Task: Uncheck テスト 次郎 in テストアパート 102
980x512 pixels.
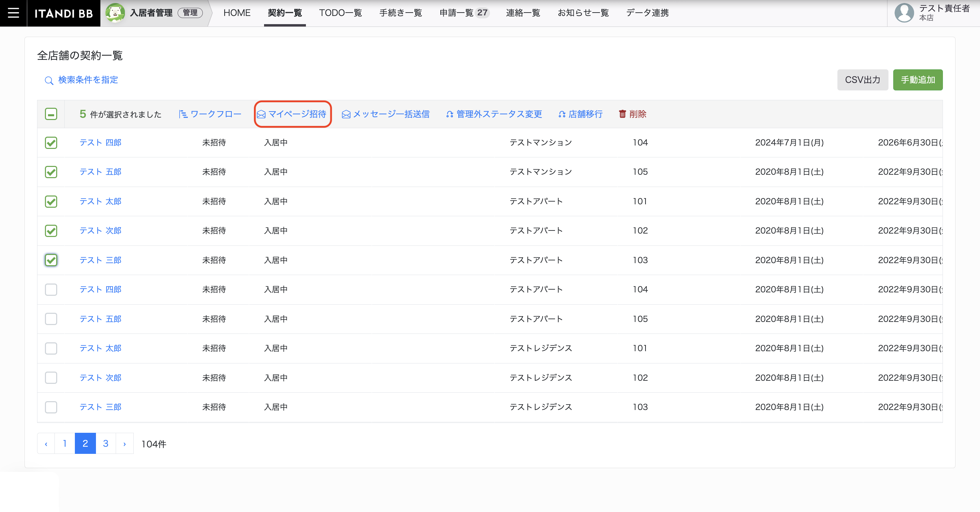Action: [x=51, y=231]
